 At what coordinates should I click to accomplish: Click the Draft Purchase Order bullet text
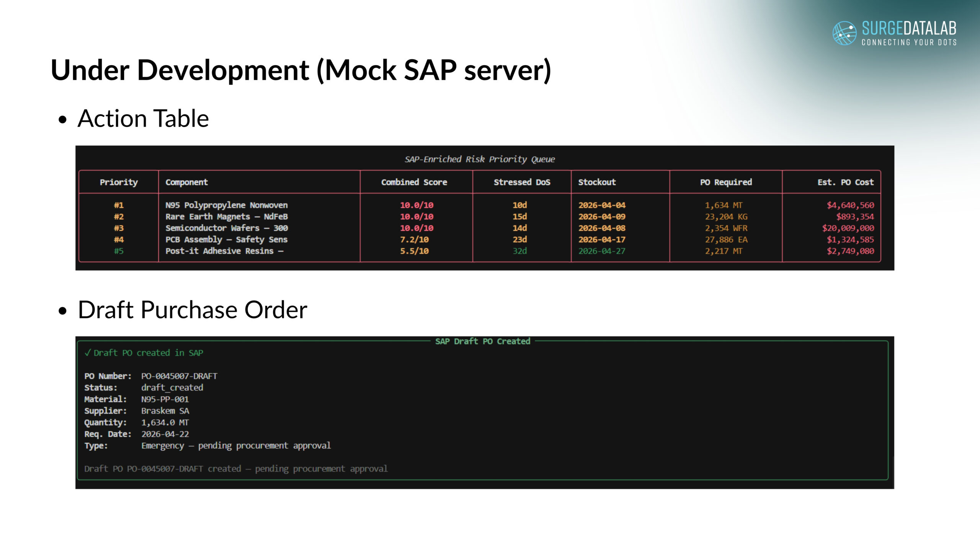pos(192,310)
